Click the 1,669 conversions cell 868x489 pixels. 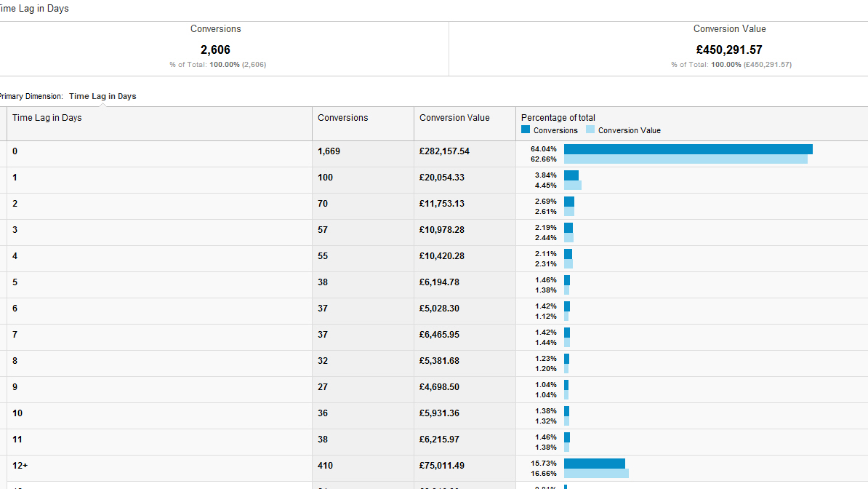pyautogui.click(x=329, y=151)
